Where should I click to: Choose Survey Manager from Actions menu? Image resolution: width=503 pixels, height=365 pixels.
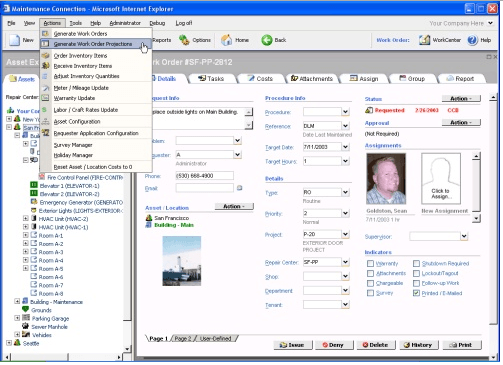click(73, 145)
